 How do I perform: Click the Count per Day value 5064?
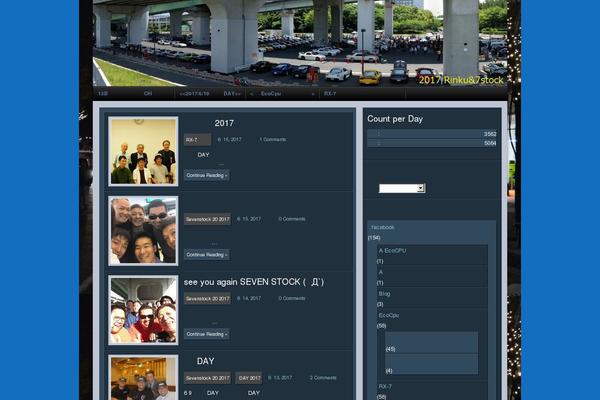tap(490, 143)
